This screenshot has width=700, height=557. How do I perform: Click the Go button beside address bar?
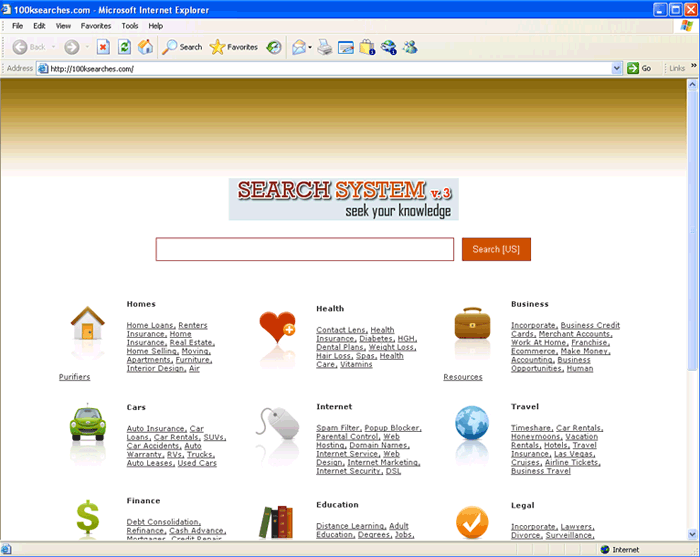(x=639, y=68)
